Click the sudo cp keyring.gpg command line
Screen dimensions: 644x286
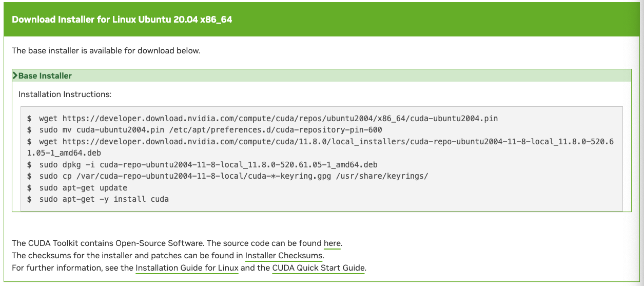point(227,176)
